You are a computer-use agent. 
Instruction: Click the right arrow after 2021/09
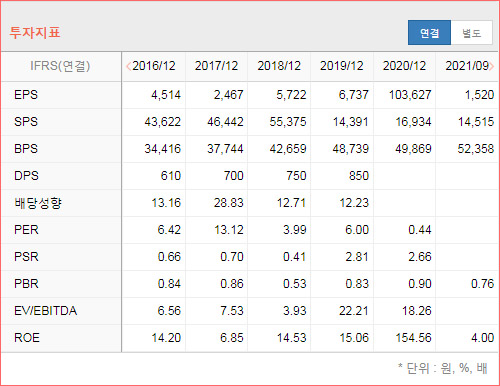click(x=491, y=66)
